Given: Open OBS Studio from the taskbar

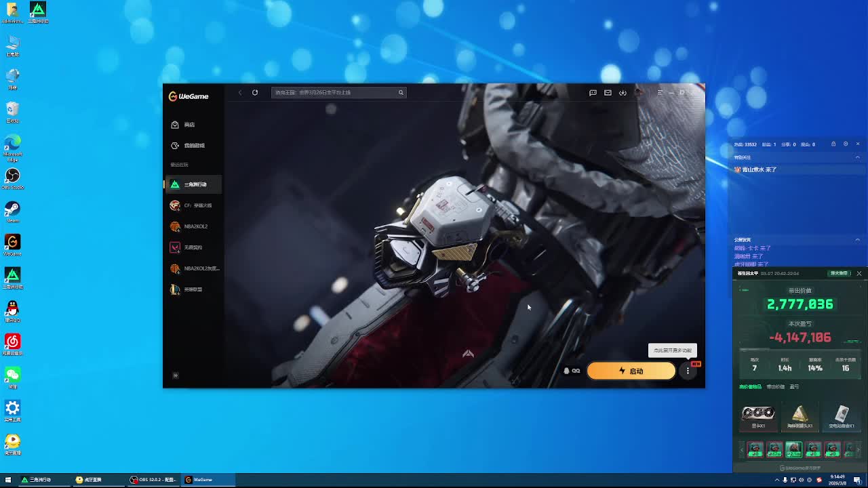Looking at the screenshot, I should [153, 480].
